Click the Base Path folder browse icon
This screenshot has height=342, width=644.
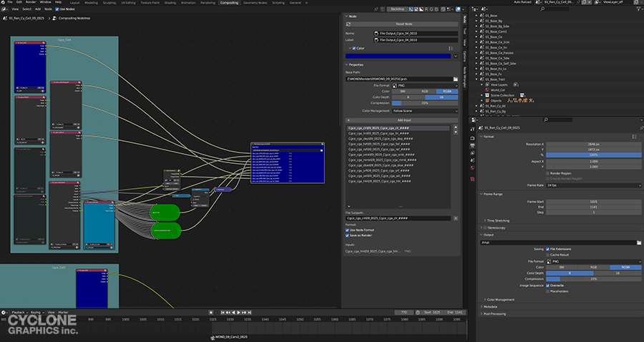click(x=455, y=79)
